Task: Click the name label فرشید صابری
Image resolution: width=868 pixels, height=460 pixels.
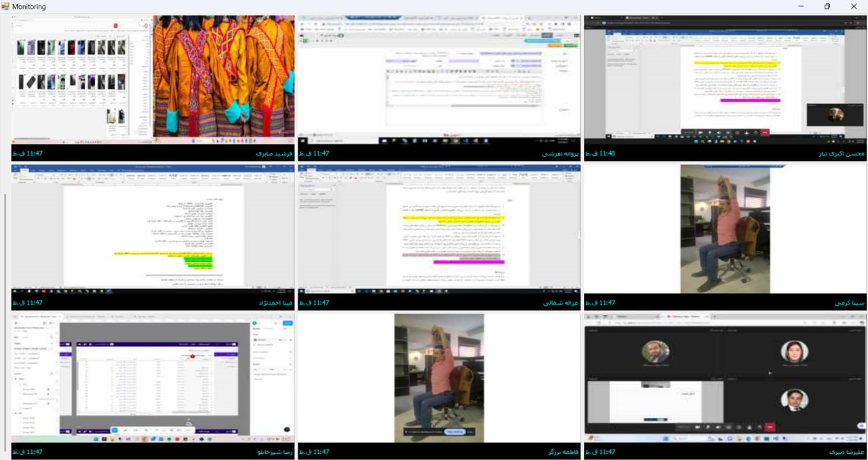Action: point(274,154)
